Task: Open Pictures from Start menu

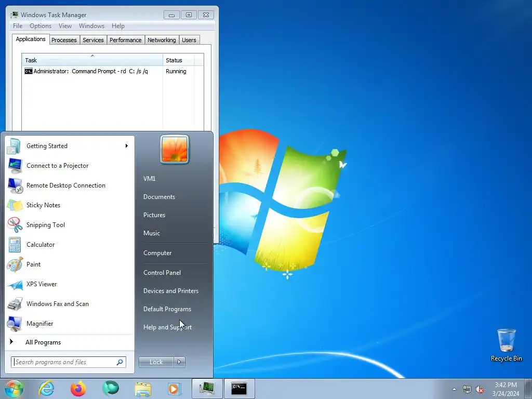Action: [154, 215]
